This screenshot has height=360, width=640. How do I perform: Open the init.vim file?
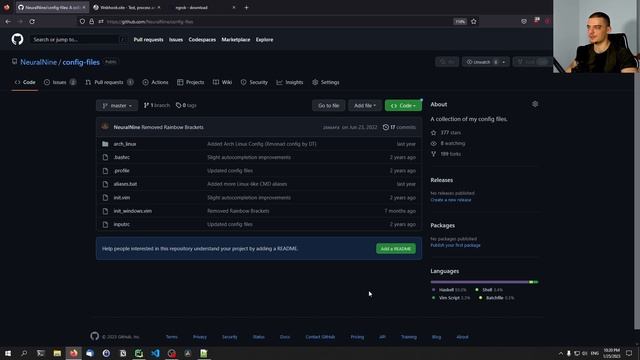tap(122, 198)
